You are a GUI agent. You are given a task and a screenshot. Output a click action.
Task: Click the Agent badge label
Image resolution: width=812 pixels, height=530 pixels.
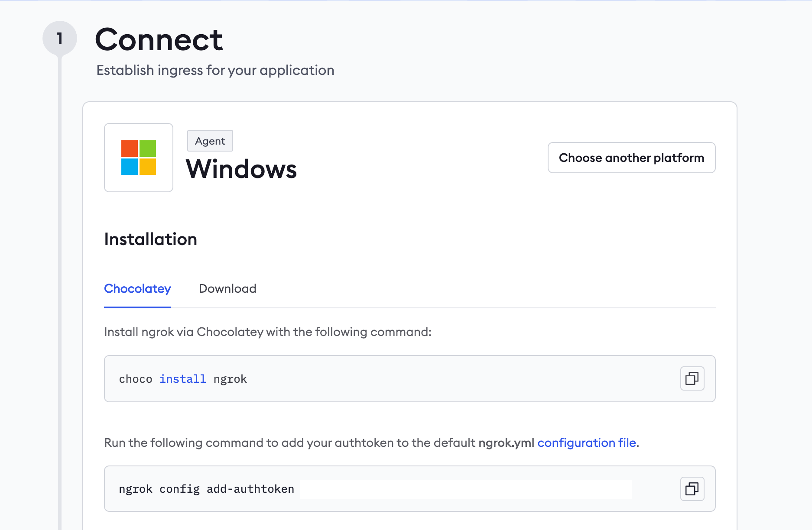pos(210,141)
